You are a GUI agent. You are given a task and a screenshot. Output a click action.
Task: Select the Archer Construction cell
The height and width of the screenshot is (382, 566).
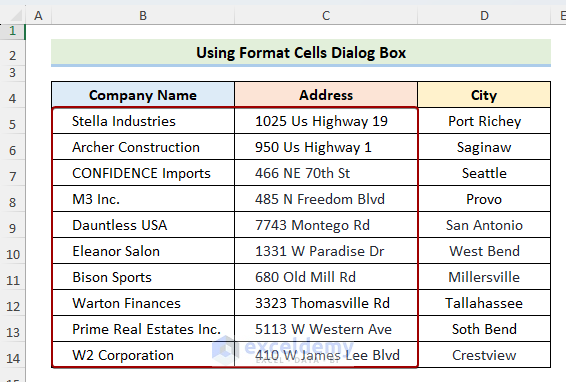tap(143, 147)
